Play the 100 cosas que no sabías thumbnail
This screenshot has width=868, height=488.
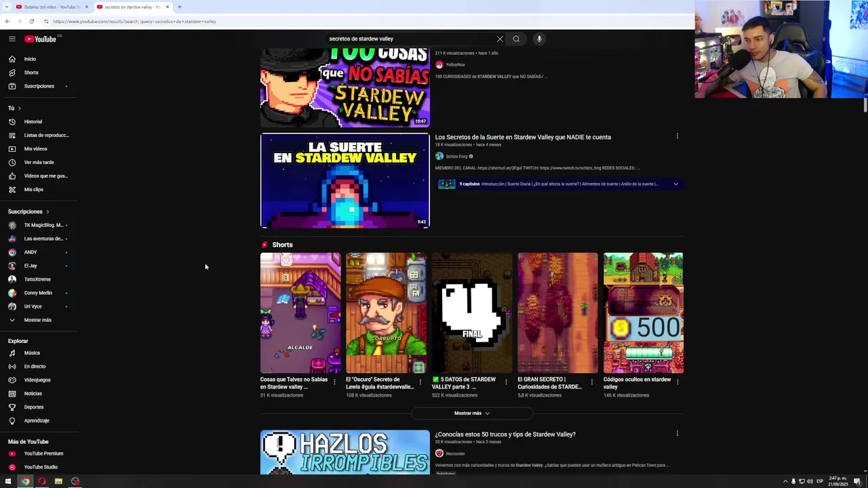tap(344, 87)
